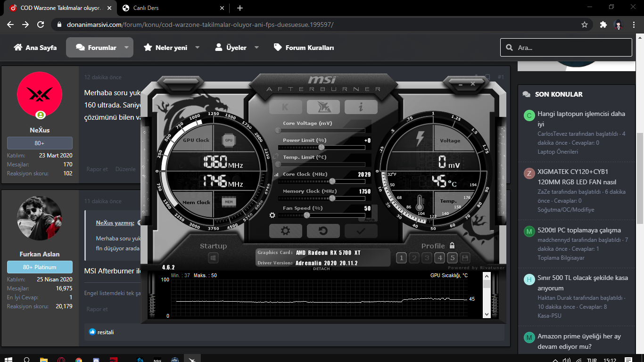Viewport: 644px width, 362px height.
Task: Open the Üyeler navigation item
Action: 231,48
